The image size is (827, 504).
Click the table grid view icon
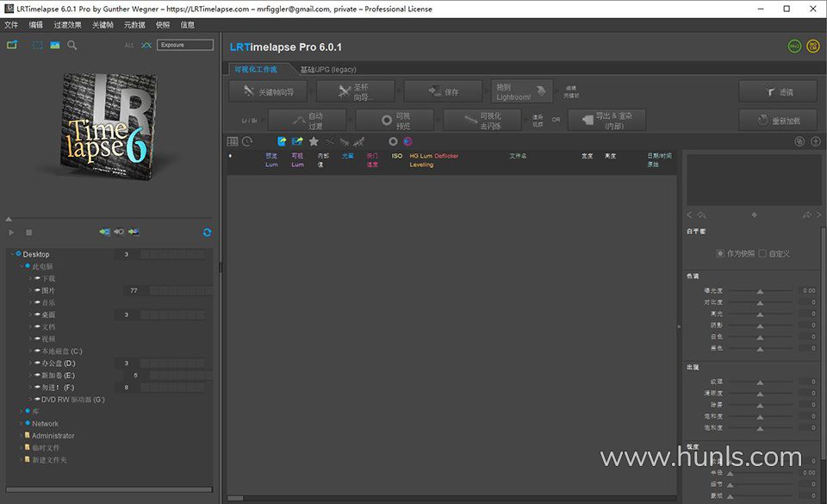[233, 141]
